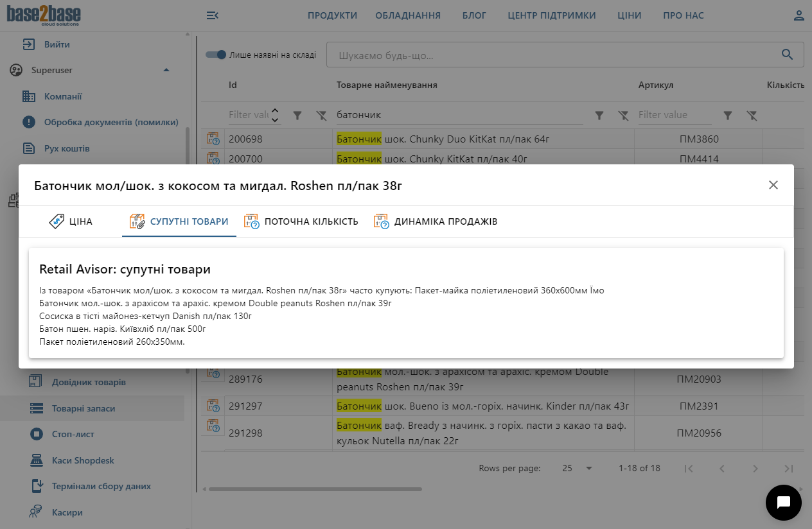
Task: Open Центр підтримки in top navigation
Action: [551, 15]
